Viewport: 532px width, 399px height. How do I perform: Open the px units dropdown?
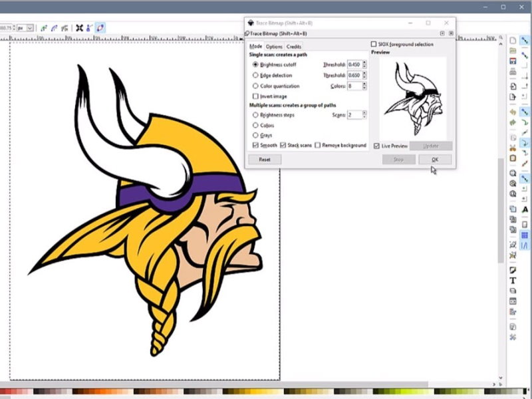pyautogui.click(x=25, y=28)
